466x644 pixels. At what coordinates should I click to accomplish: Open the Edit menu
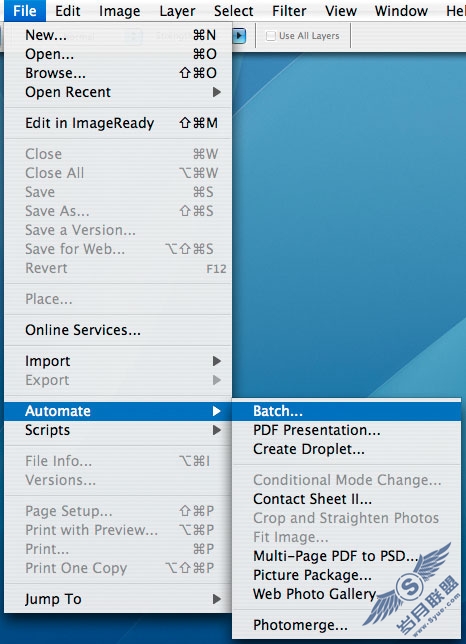click(68, 11)
